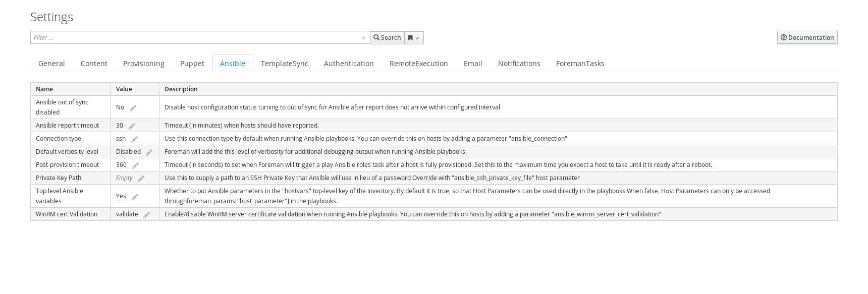Open the Provisioning tab

[x=144, y=64]
